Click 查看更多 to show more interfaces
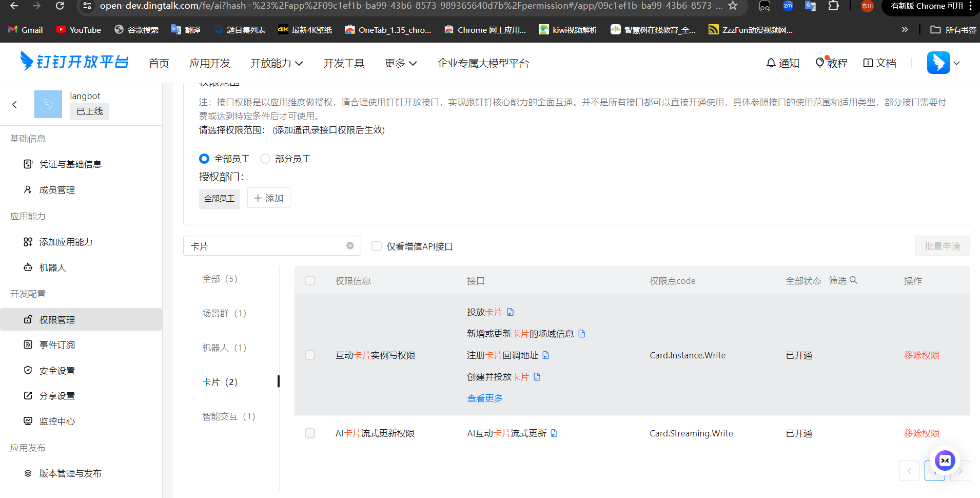Screen dimensions: 980x498 coord(484,398)
